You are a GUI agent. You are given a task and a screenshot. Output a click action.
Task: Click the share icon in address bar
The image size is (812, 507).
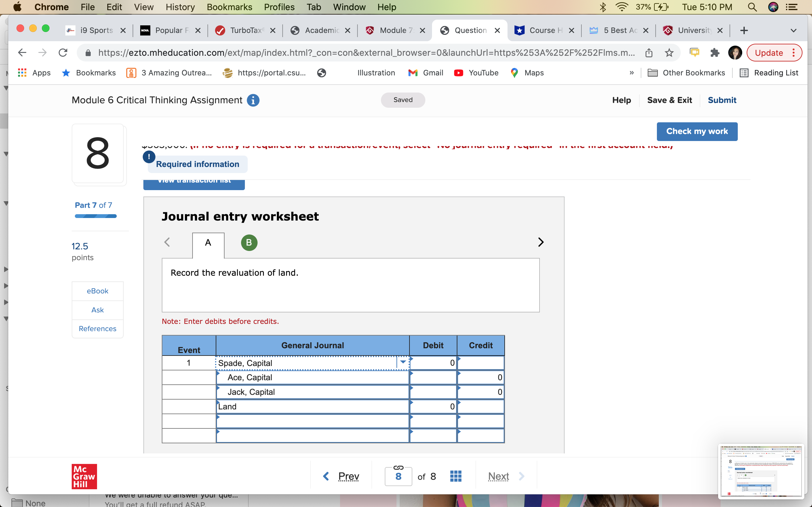648,52
